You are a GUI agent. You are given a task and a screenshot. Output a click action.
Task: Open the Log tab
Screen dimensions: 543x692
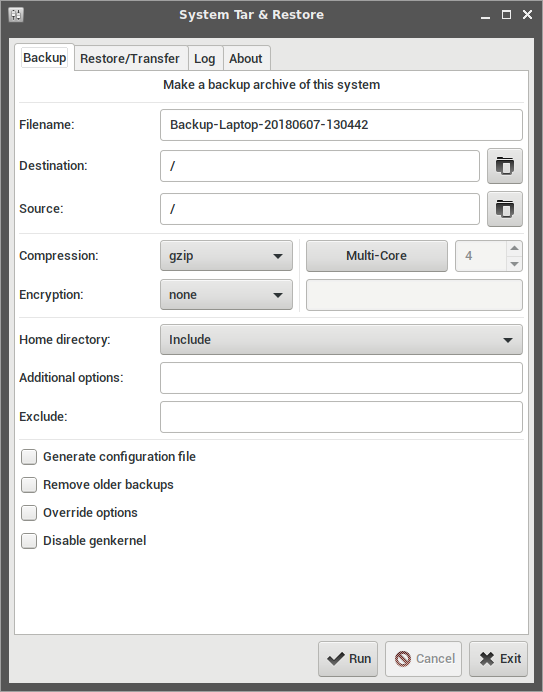click(205, 58)
